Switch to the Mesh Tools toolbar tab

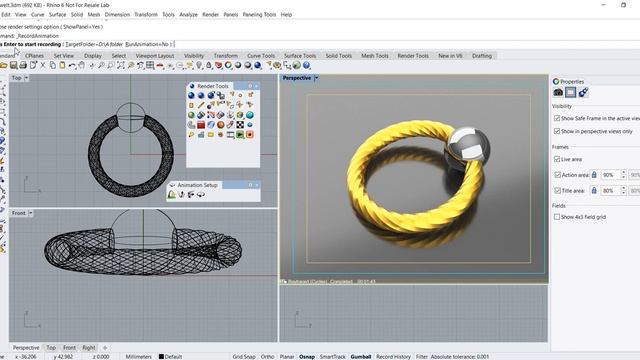pyautogui.click(x=375, y=56)
